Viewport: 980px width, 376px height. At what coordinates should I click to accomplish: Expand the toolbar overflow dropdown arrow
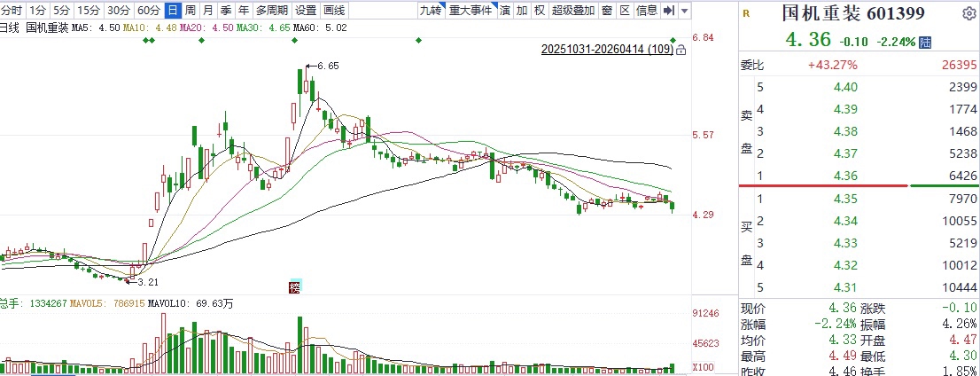click(x=686, y=11)
